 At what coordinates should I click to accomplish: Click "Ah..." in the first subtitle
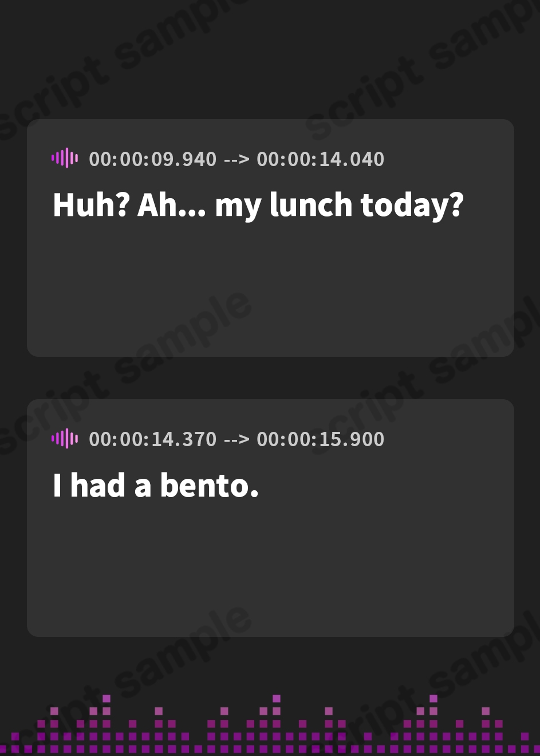tap(172, 205)
